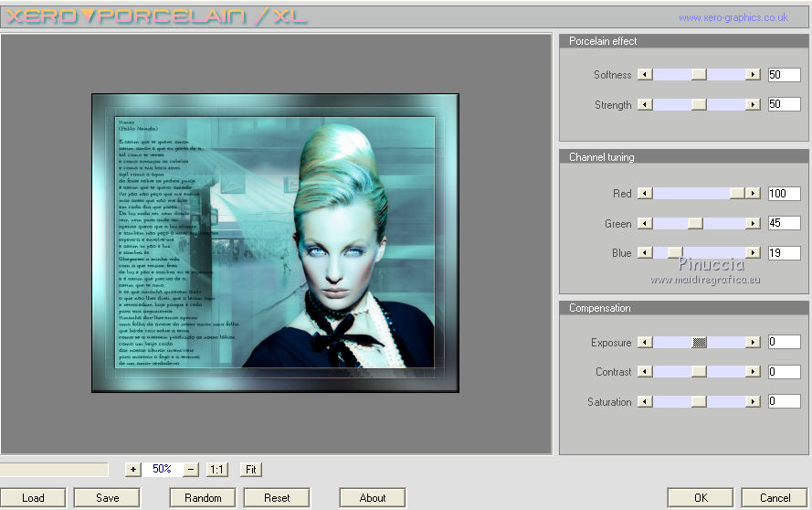812x510 pixels.
Task: Fit the preview to window
Action: [x=251, y=470]
